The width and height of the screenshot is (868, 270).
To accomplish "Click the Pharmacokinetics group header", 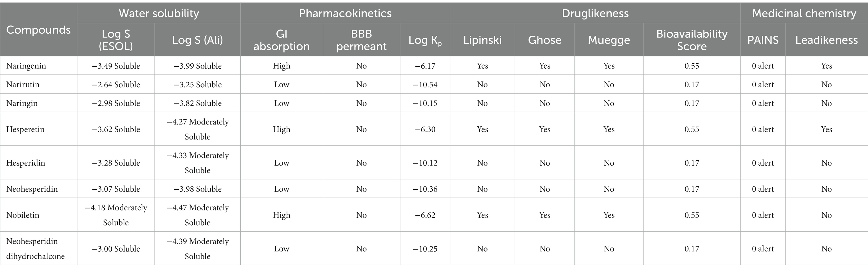I will pos(345,13).
